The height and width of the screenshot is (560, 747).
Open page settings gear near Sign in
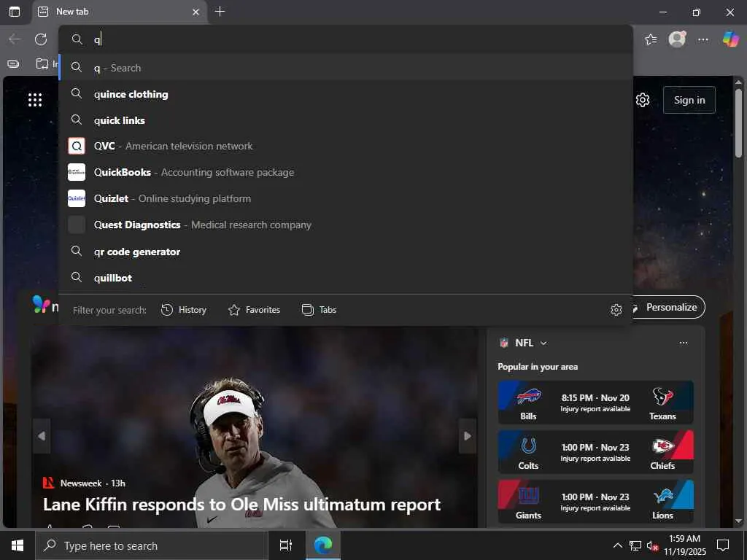tap(643, 100)
